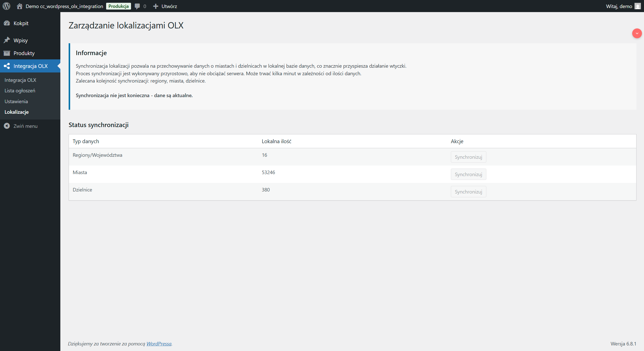The height and width of the screenshot is (351, 644).
Task: Click Synchronizuj for the Dzielnice row
Action: pos(468,192)
